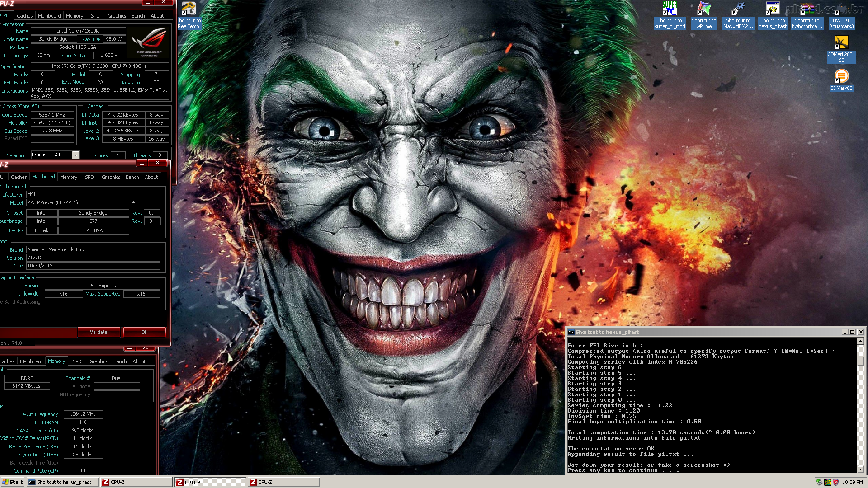868x488 pixels.
Task: Click the Core Speed value 5387.1 MHz
Action: [52, 115]
